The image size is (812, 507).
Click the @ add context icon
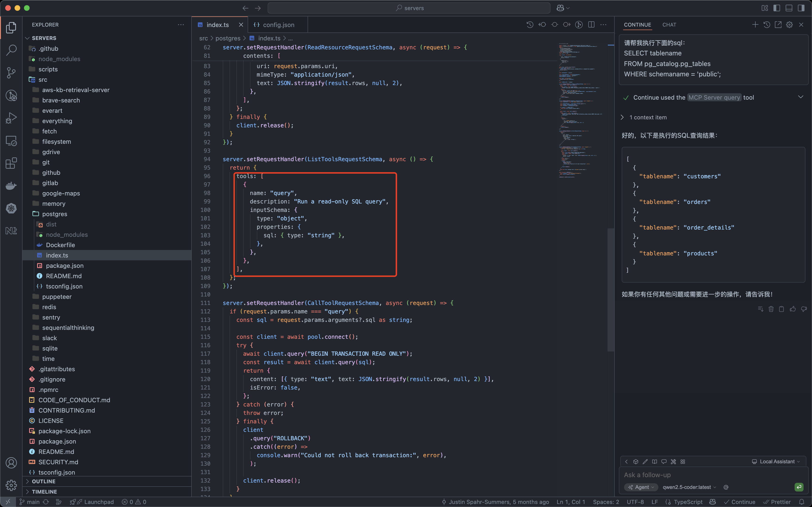tap(726, 487)
